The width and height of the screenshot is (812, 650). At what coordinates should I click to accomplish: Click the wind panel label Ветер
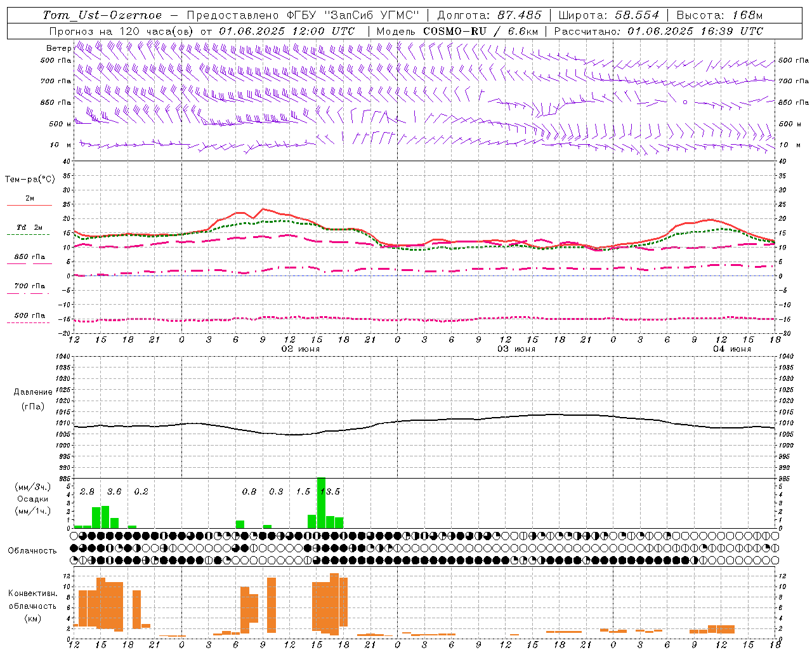click(x=58, y=48)
